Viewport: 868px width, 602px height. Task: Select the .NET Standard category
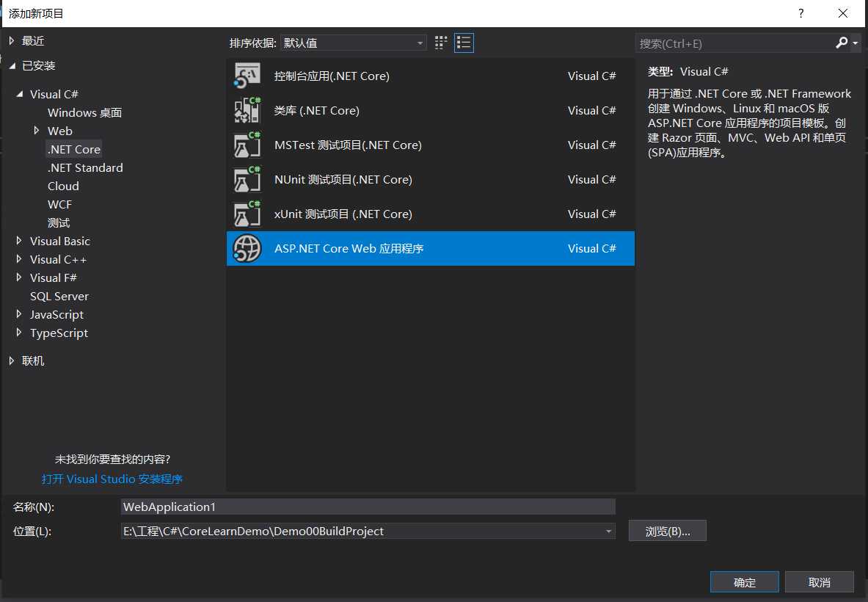click(x=85, y=168)
